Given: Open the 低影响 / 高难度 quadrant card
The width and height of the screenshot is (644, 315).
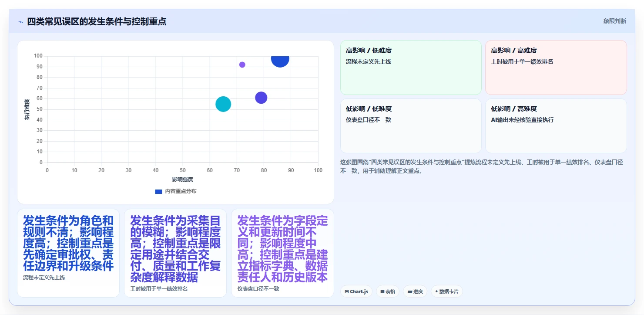Looking at the screenshot, I should pos(556,126).
